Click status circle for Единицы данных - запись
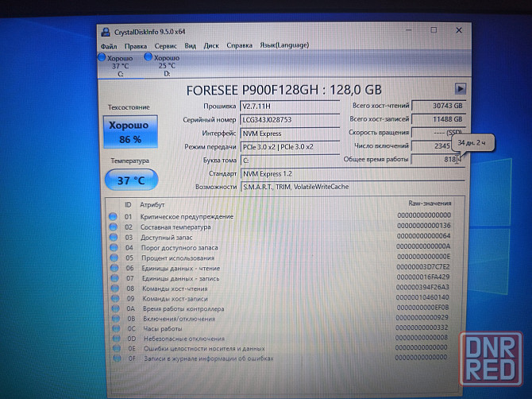 tap(115, 278)
